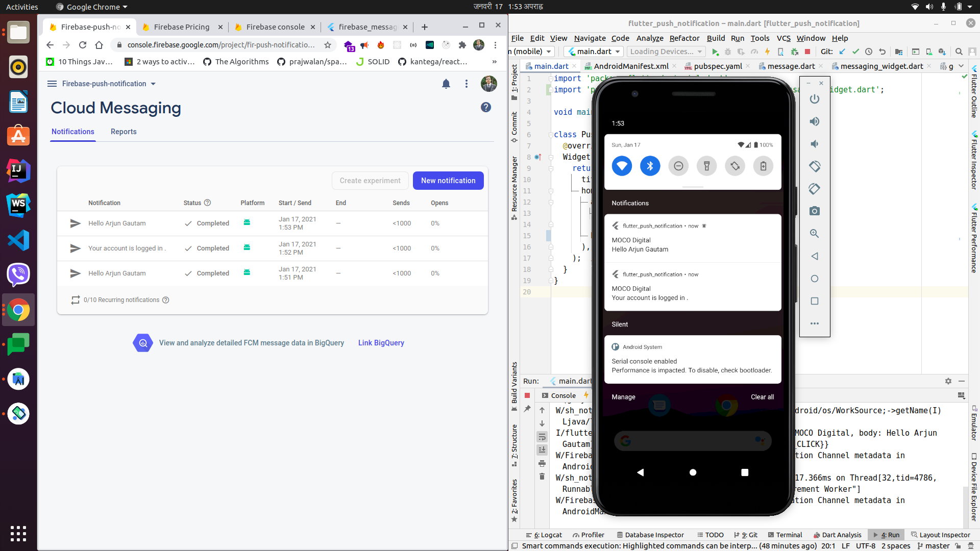Viewport: 980px width, 551px height.
Task: Rotate emulator left using rotate icon
Action: 815,166
